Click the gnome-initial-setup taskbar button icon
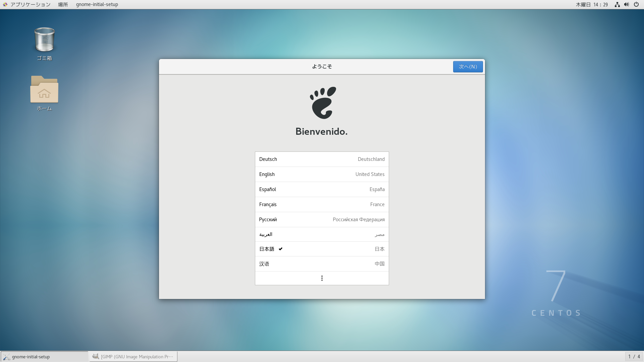The image size is (644, 362). pos(7,357)
